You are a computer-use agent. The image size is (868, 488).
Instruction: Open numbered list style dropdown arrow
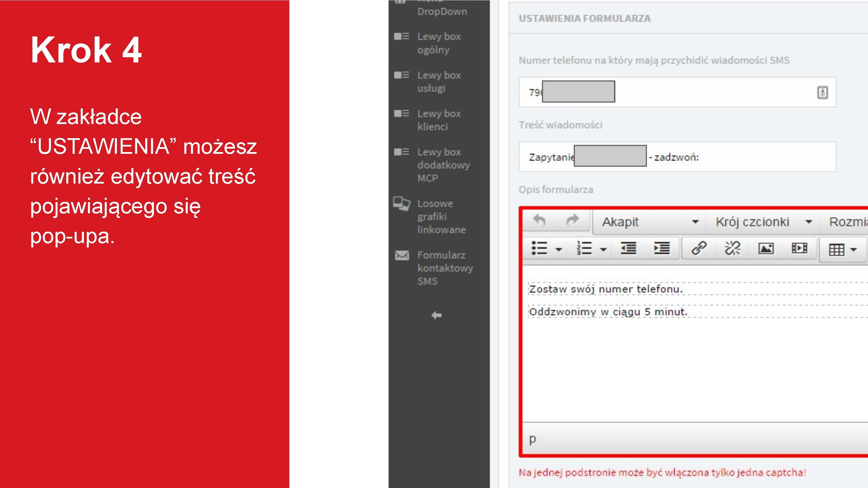(x=604, y=249)
